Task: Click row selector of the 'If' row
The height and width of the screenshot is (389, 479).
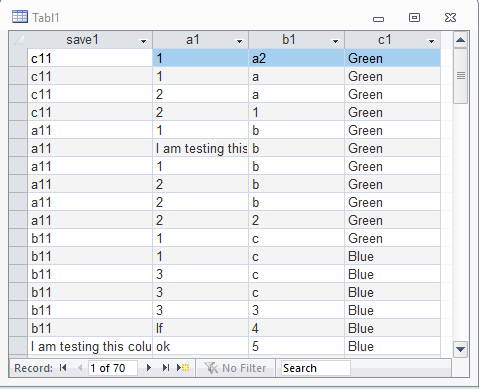Action: click(x=18, y=328)
